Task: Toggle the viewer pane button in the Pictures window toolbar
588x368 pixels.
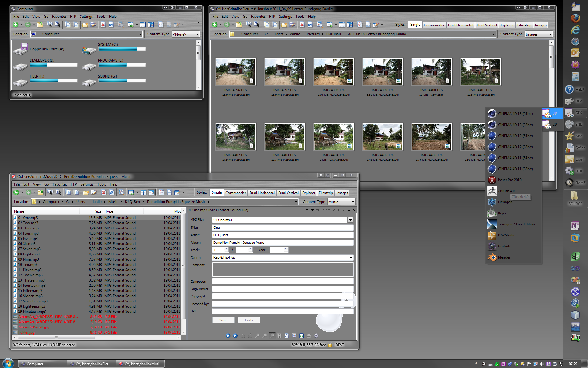Action: tap(350, 25)
